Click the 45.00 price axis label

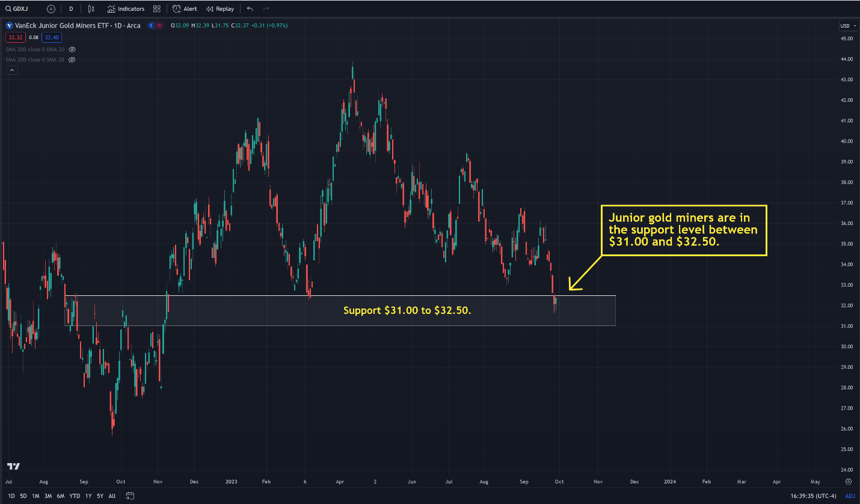pyautogui.click(x=847, y=38)
